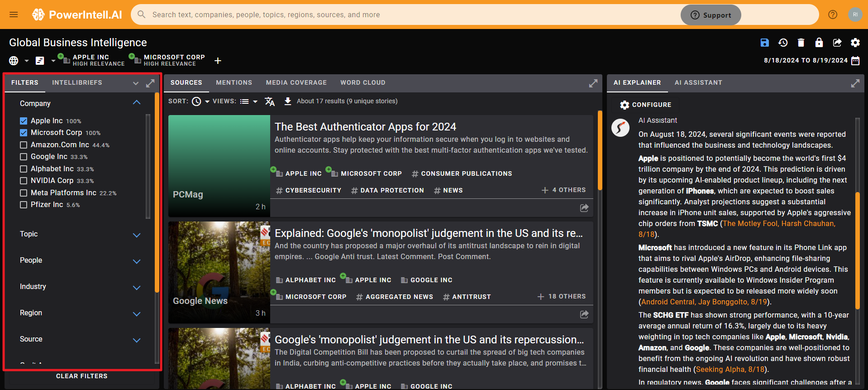
Task: Share the Explained Google monopolist article
Action: 584,314
